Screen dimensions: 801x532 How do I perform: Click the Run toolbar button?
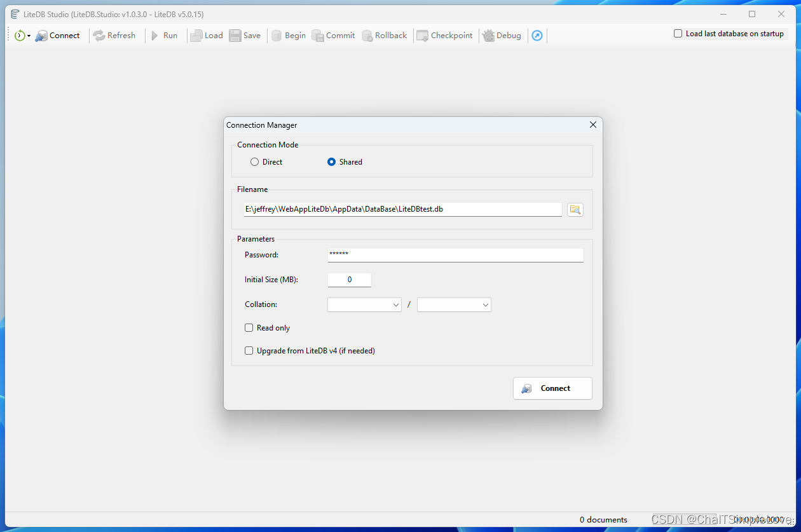(163, 36)
